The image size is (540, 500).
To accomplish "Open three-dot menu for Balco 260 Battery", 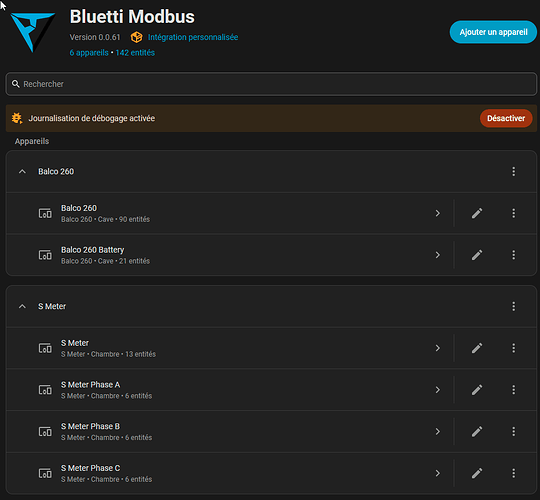I will (513, 255).
